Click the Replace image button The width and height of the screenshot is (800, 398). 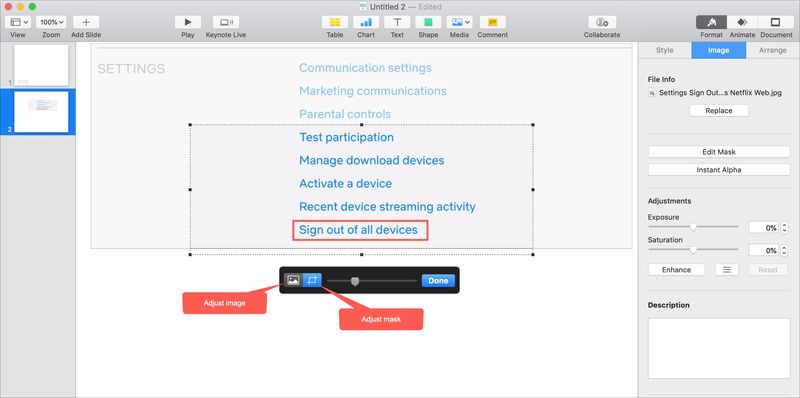click(719, 111)
